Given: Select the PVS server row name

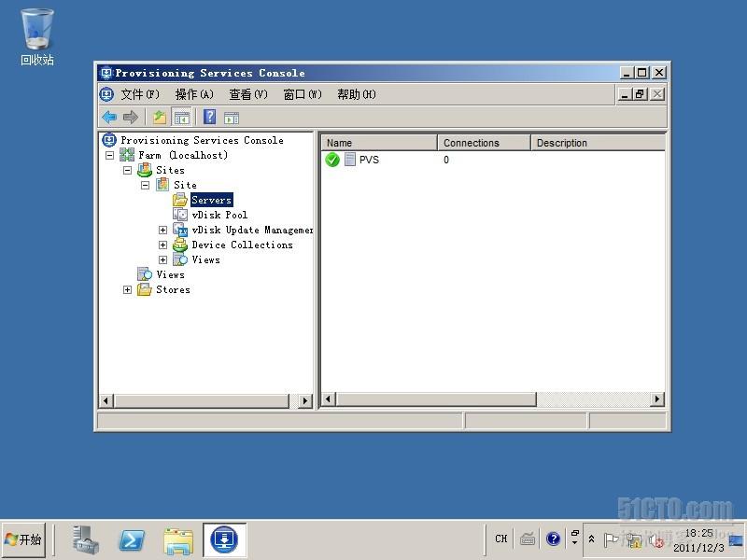Looking at the screenshot, I should pyautogui.click(x=369, y=160).
